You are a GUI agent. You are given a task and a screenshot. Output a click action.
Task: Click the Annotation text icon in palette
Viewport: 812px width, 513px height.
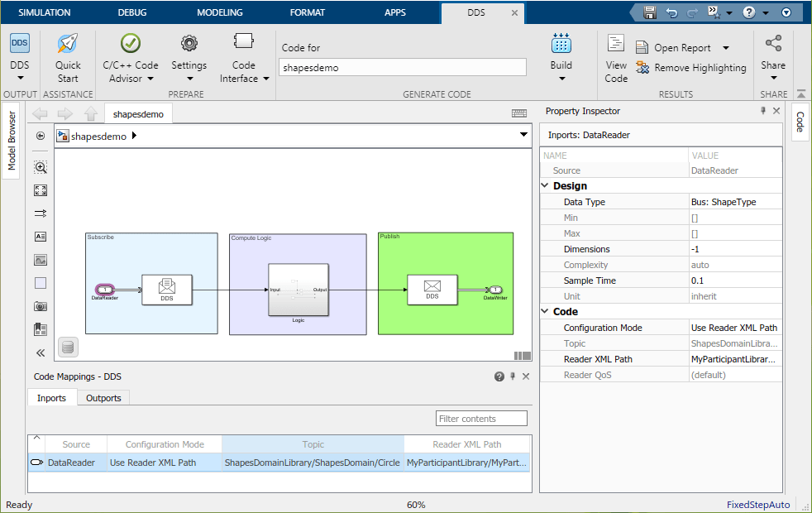[41, 237]
